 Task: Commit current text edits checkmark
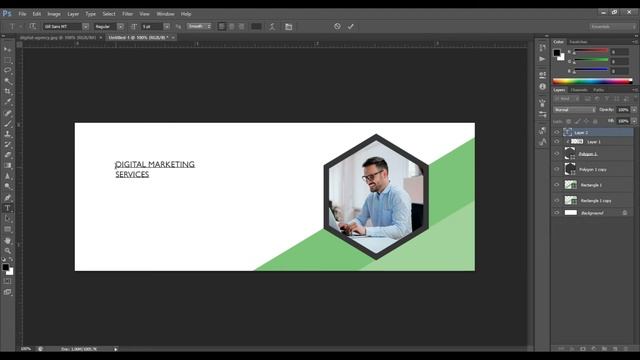tap(351, 27)
